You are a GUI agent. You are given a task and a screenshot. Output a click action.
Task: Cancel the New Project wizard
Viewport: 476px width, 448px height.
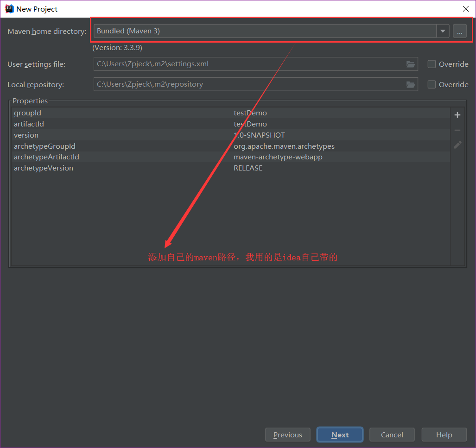[392, 435]
